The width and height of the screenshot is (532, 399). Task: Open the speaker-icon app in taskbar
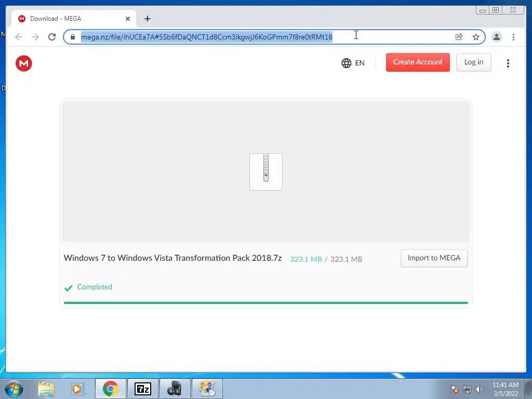(175, 389)
